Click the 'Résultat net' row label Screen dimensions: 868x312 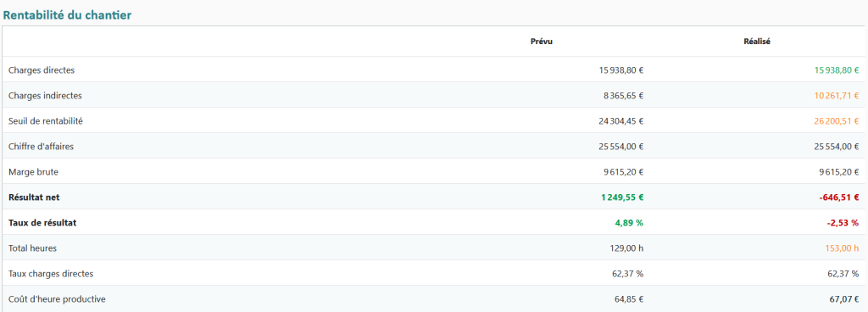coord(34,198)
